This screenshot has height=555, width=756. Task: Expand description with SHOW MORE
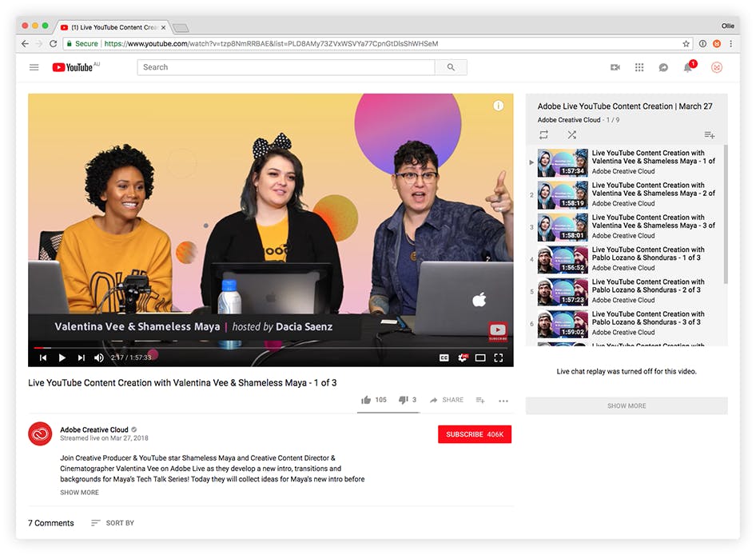pos(80,493)
